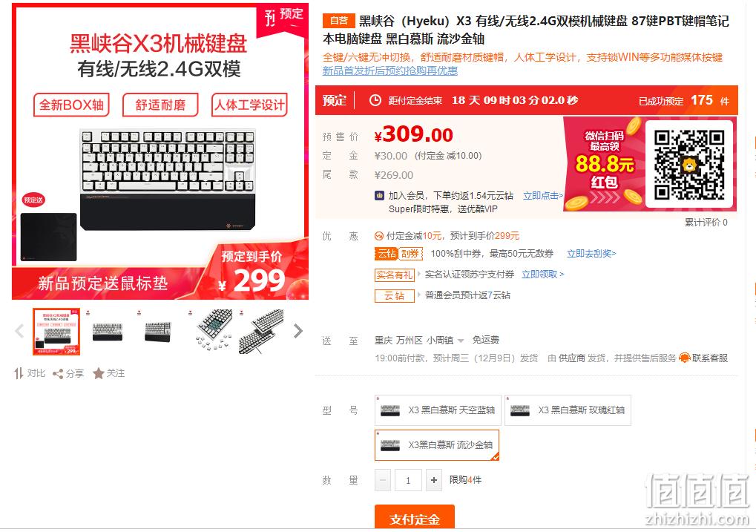
Task: Open the delivery address dropdown 重庆 万州区
Action: pyautogui.click(x=419, y=340)
